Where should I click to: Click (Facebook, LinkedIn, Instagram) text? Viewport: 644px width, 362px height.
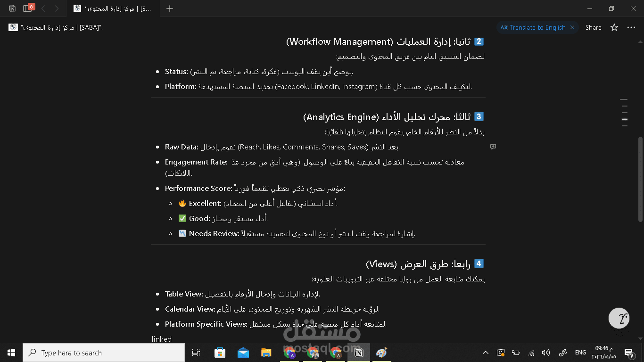pyautogui.click(x=326, y=87)
